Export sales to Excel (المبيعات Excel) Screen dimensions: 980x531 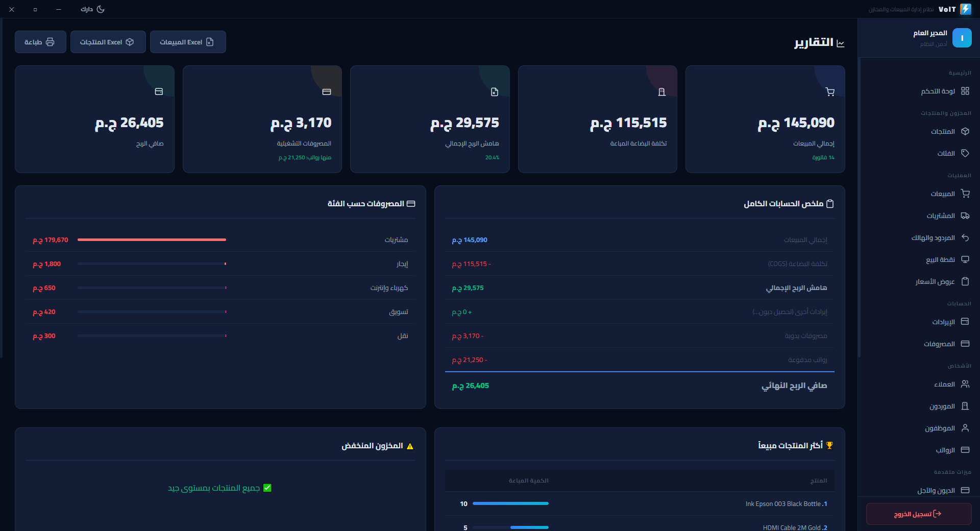188,42
